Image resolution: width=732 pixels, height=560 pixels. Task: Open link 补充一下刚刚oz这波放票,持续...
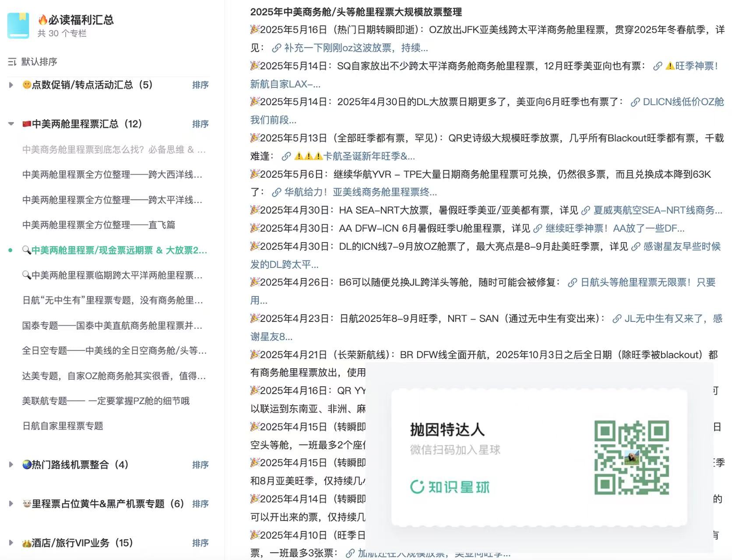[x=355, y=48]
